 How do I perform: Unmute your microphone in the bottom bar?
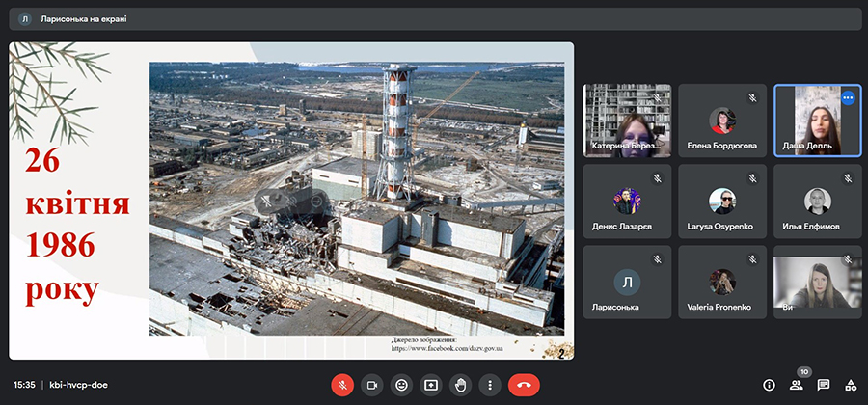pos(342,385)
